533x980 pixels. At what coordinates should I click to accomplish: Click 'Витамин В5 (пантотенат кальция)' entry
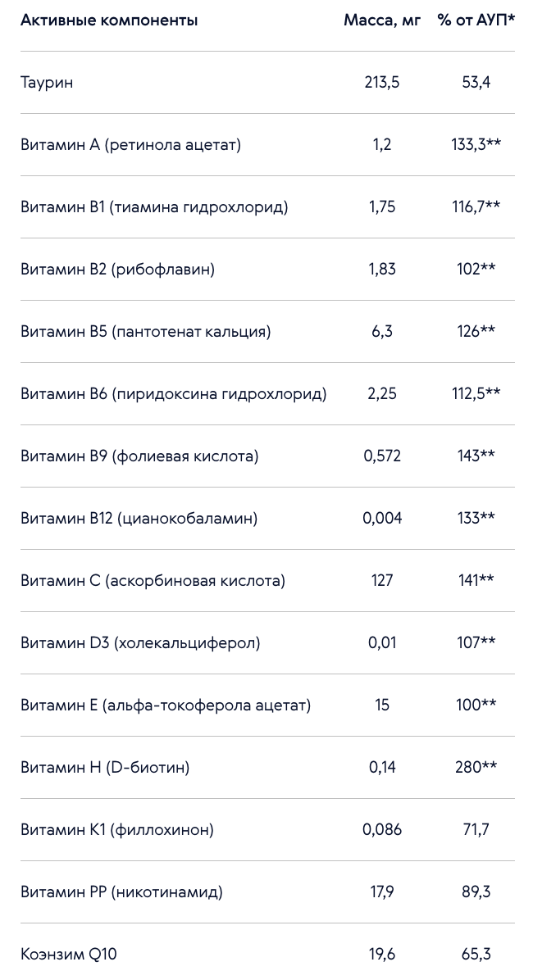(x=146, y=331)
